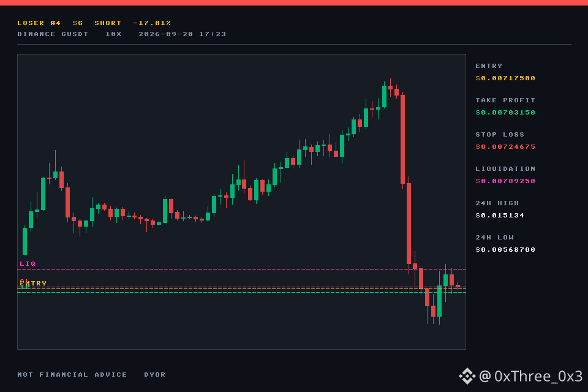
Task: Select the take profit $0.00703150 value
Action: click(505, 113)
